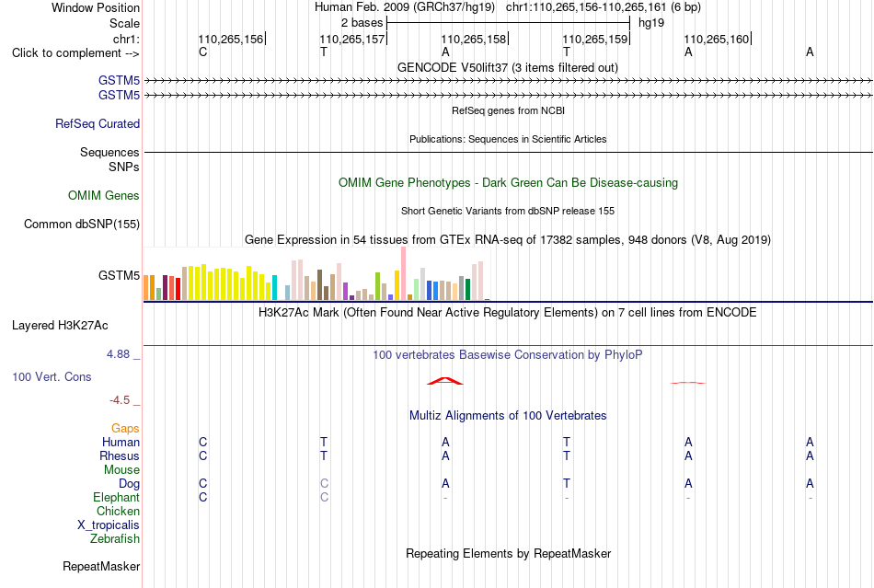
Task: Click the red PhyloP conservation peak
Action: point(444,381)
